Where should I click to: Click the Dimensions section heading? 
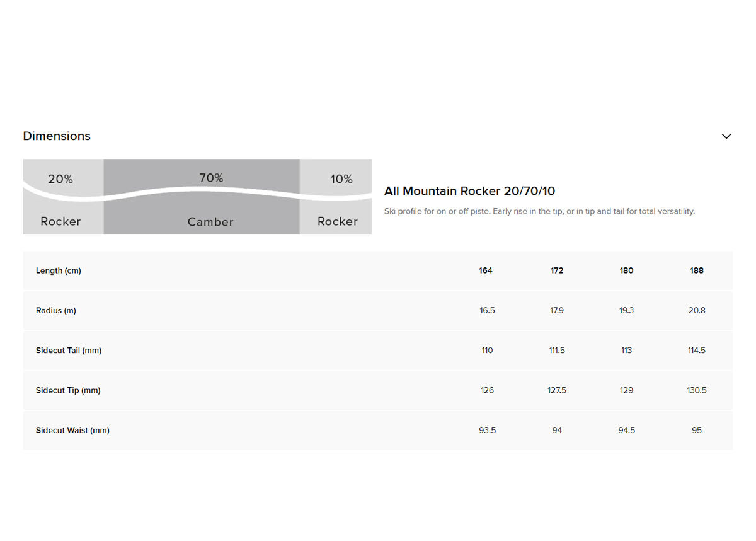tap(57, 136)
